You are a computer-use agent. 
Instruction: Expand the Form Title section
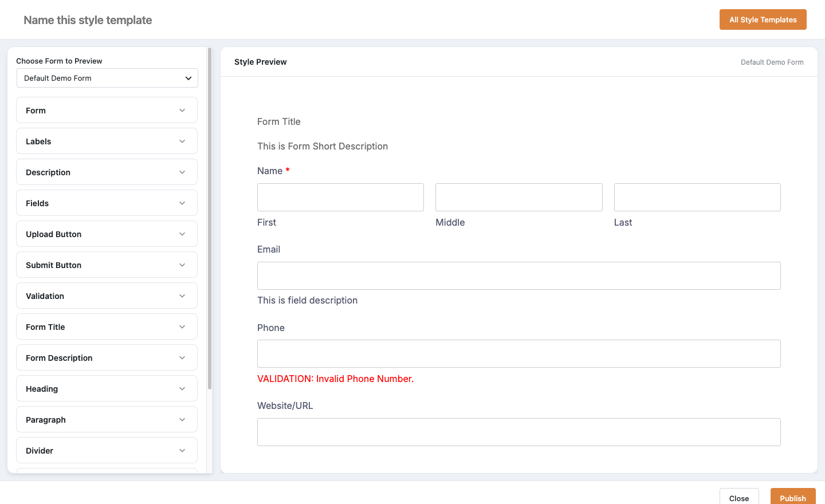107,326
